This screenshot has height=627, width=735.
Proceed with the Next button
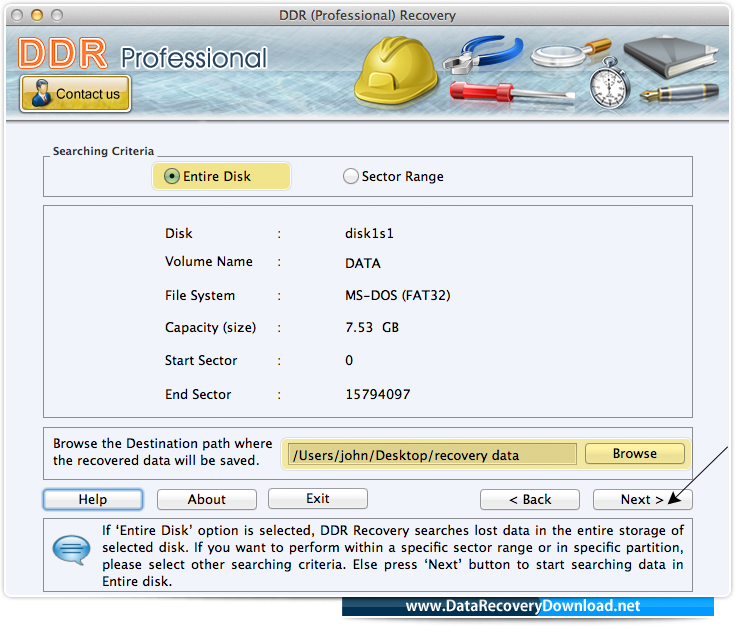[x=642, y=499]
